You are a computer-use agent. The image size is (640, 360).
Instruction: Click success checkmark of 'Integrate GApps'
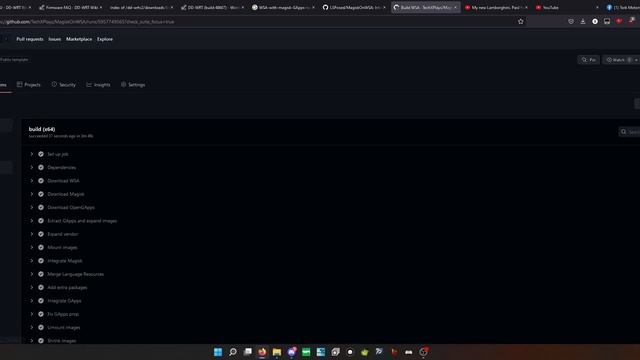(41, 301)
